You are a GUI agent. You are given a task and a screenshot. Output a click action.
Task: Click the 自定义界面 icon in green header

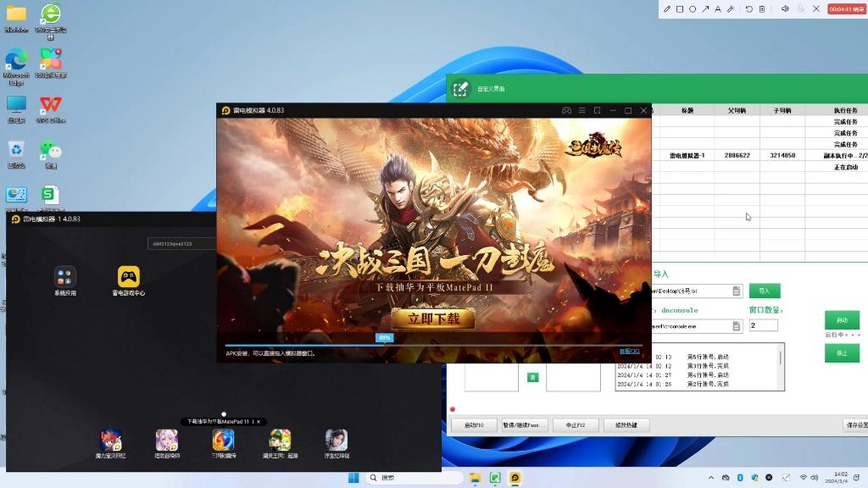460,88
